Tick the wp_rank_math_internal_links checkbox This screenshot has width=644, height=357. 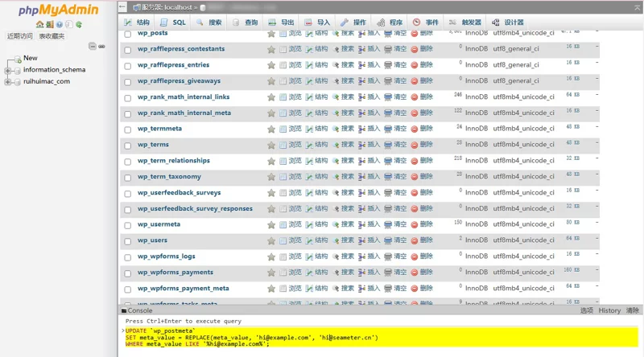click(128, 98)
